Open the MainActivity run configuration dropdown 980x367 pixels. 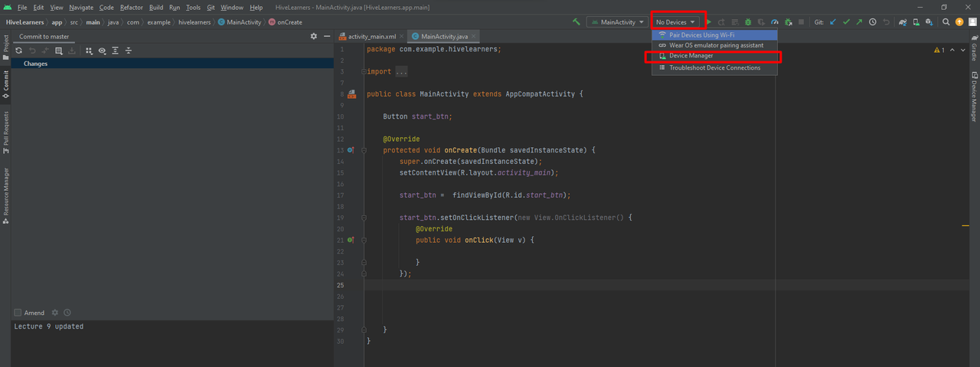tap(618, 22)
